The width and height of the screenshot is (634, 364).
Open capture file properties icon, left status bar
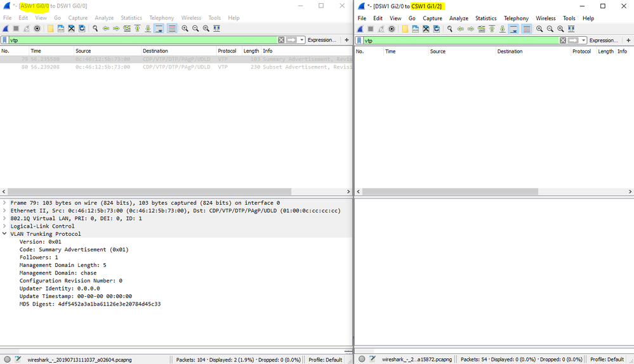point(18,359)
